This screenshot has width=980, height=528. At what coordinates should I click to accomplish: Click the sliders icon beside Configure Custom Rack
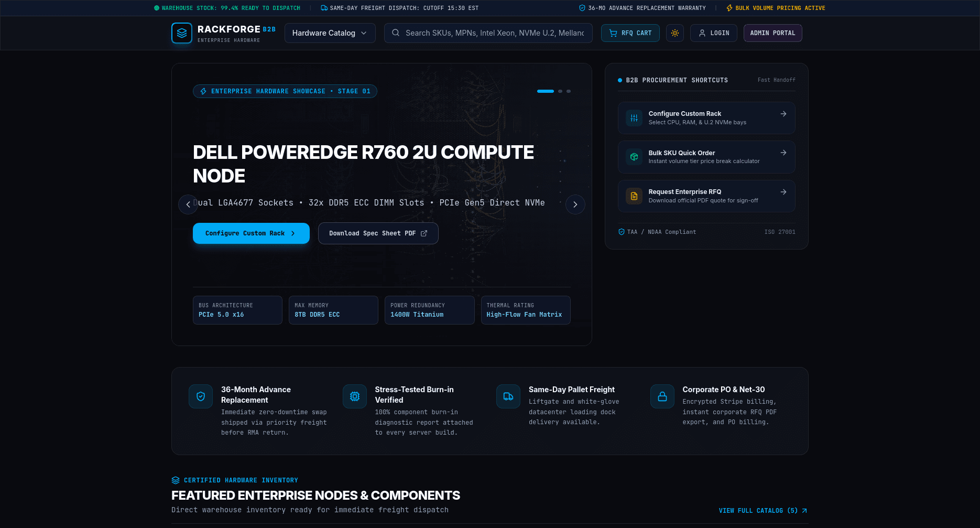point(634,118)
